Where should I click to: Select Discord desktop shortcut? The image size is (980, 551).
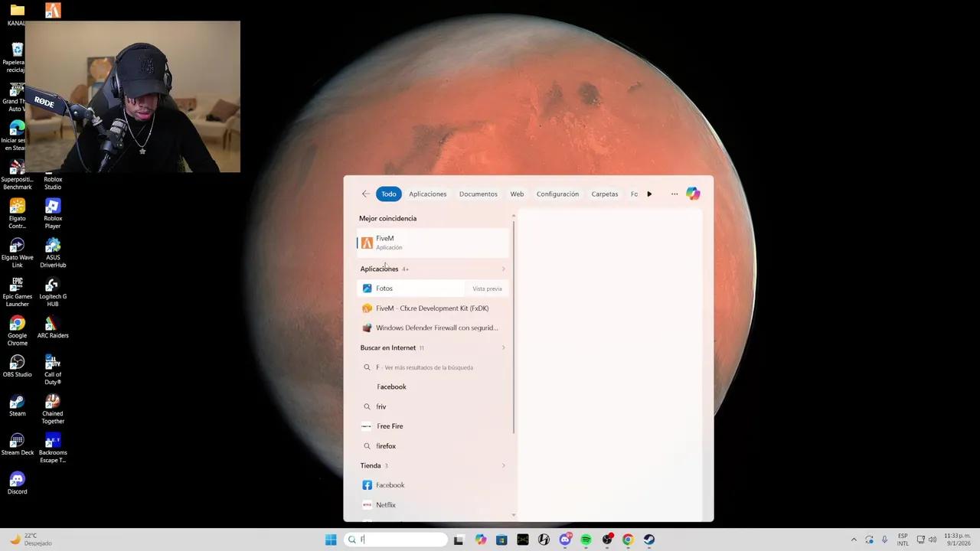17,483
